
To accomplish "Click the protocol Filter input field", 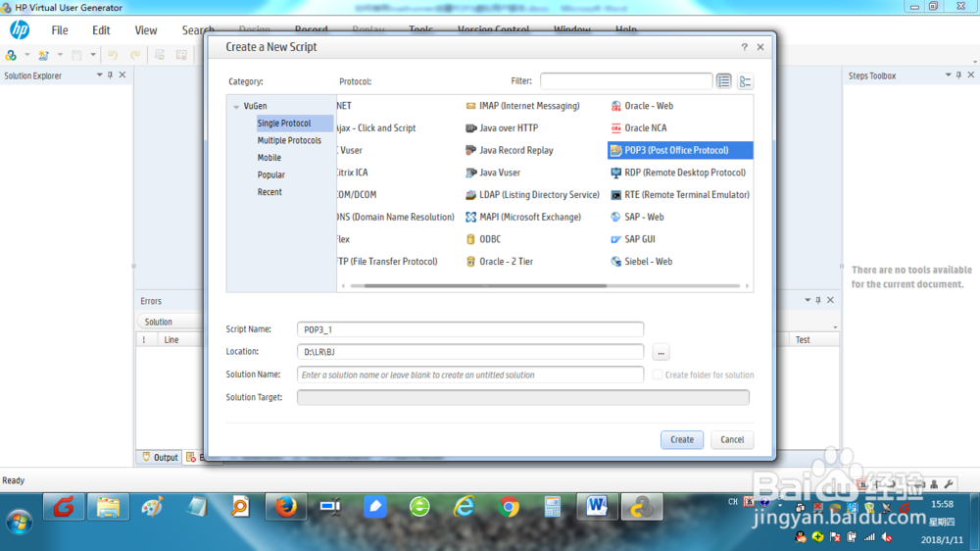I will [x=626, y=81].
